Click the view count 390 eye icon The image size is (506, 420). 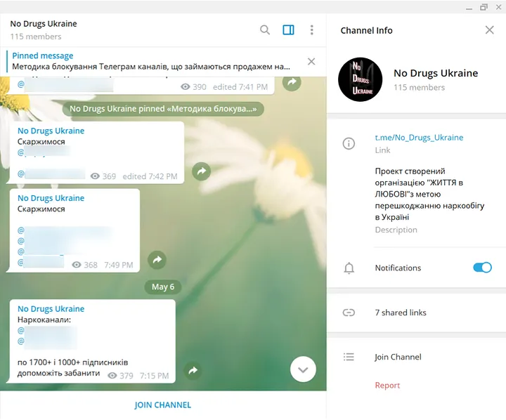185,87
